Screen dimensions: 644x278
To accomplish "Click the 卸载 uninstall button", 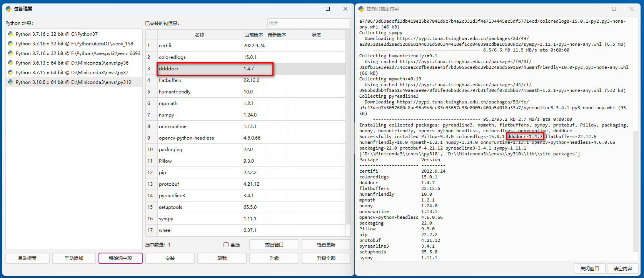I will coord(222,258).
